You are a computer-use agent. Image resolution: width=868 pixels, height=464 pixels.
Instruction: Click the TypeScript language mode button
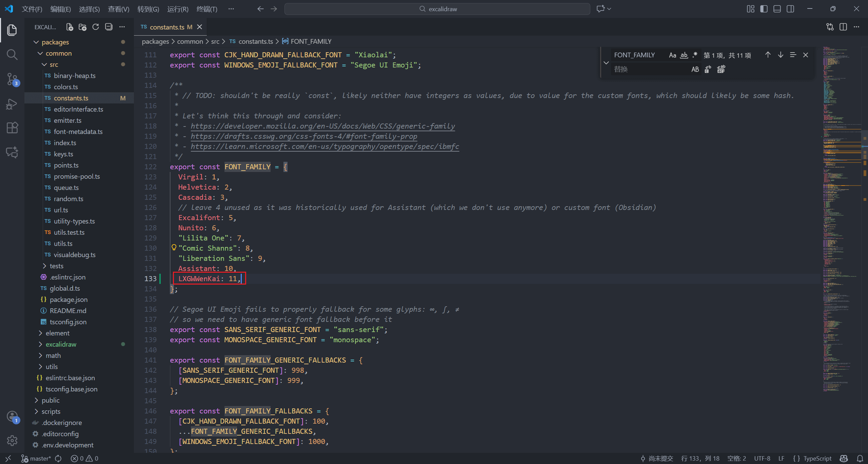[x=817, y=459]
